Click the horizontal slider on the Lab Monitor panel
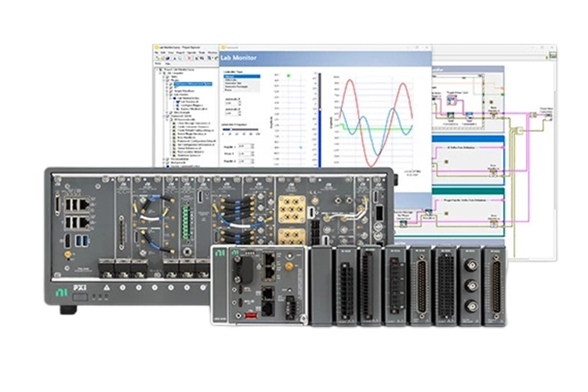This screenshot has width=588, height=392. click(241, 129)
